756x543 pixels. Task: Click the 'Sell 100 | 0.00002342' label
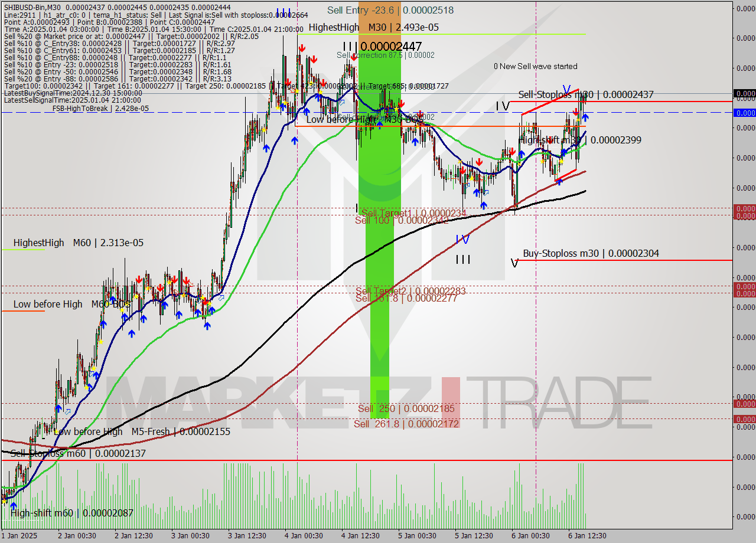coord(402,220)
